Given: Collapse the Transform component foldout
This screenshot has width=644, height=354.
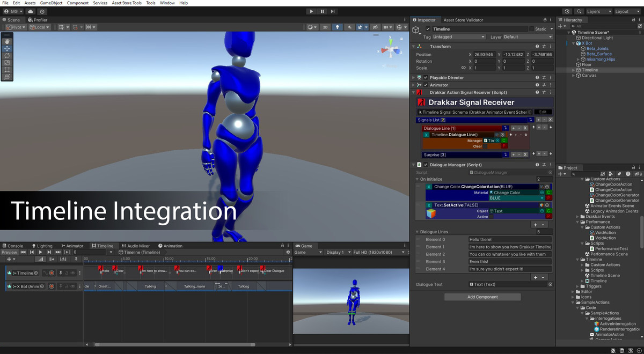Looking at the screenshot, I should click(414, 46).
